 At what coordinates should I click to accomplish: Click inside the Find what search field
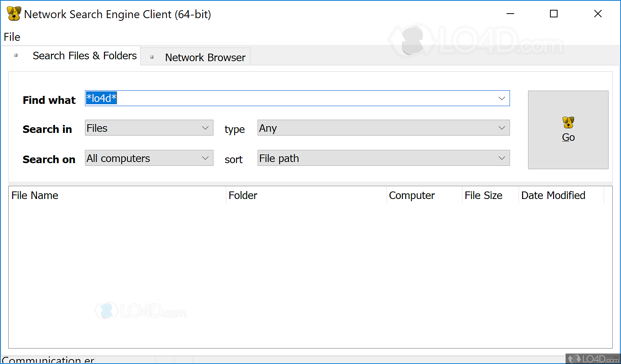click(264, 98)
